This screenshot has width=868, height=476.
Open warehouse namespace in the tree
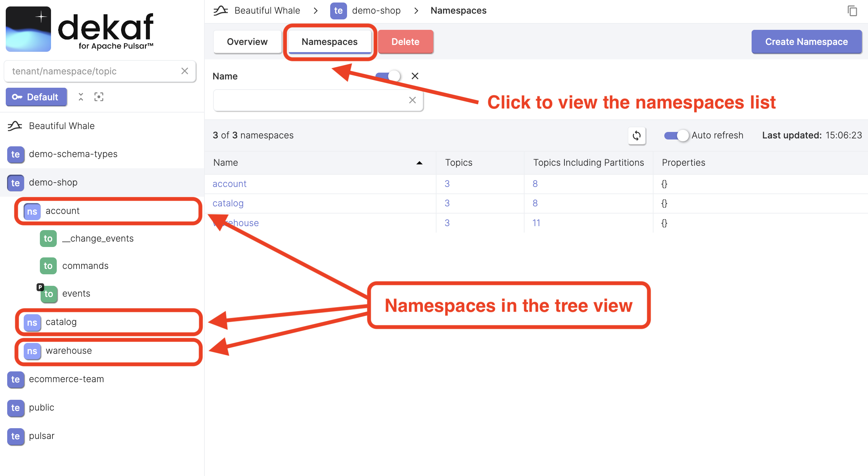coord(69,351)
